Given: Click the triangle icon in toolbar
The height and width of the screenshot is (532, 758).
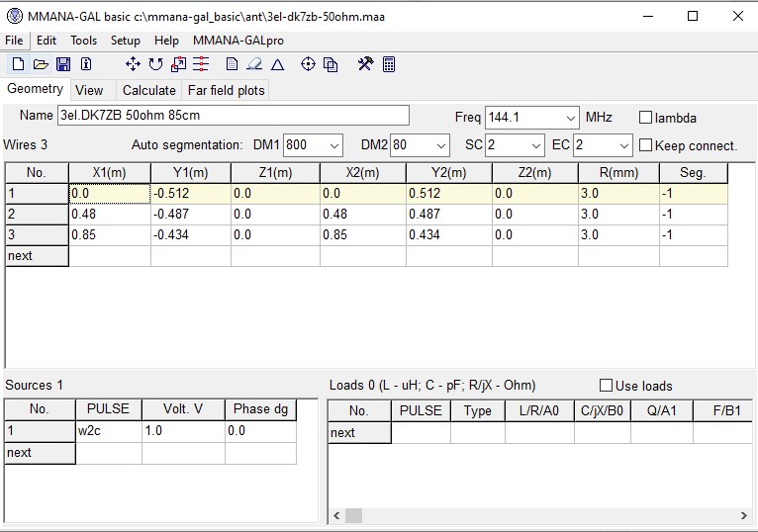Looking at the screenshot, I should (278, 64).
